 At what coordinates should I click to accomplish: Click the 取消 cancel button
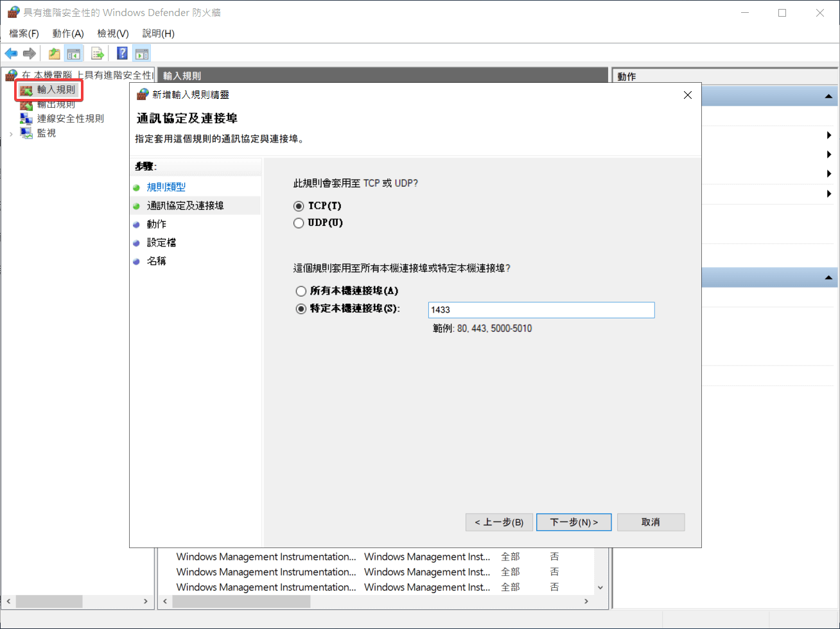[x=651, y=522]
